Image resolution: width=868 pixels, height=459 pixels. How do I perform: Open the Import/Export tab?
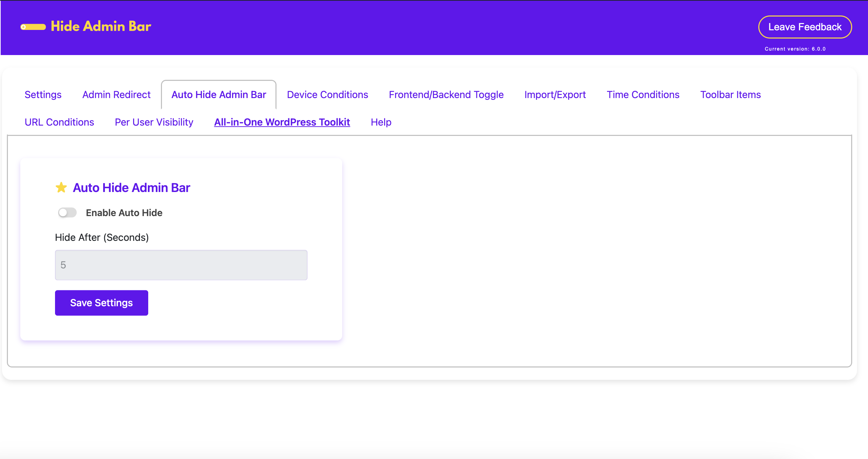coord(555,95)
